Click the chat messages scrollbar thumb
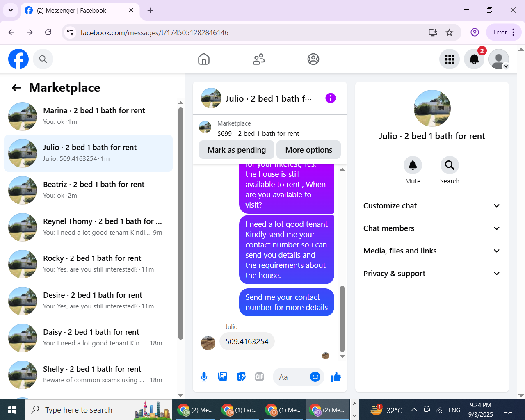Screen dimensions: 525x420 pos(342,319)
